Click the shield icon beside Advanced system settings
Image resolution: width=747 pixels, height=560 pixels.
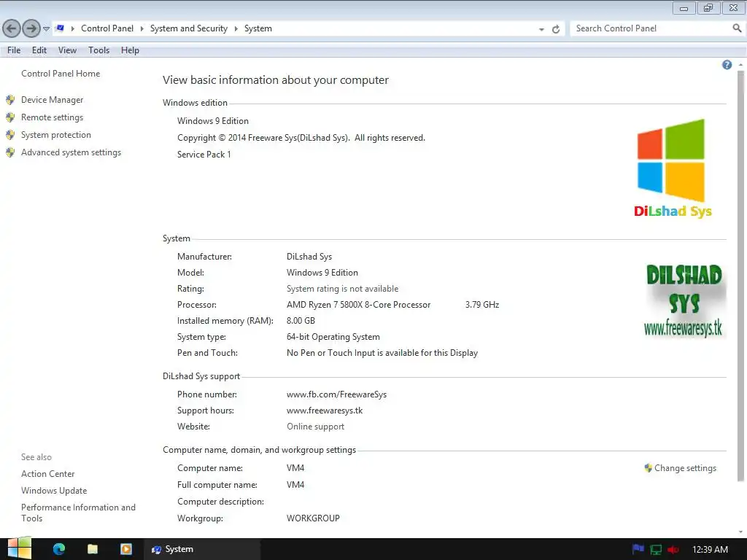[x=10, y=153]
